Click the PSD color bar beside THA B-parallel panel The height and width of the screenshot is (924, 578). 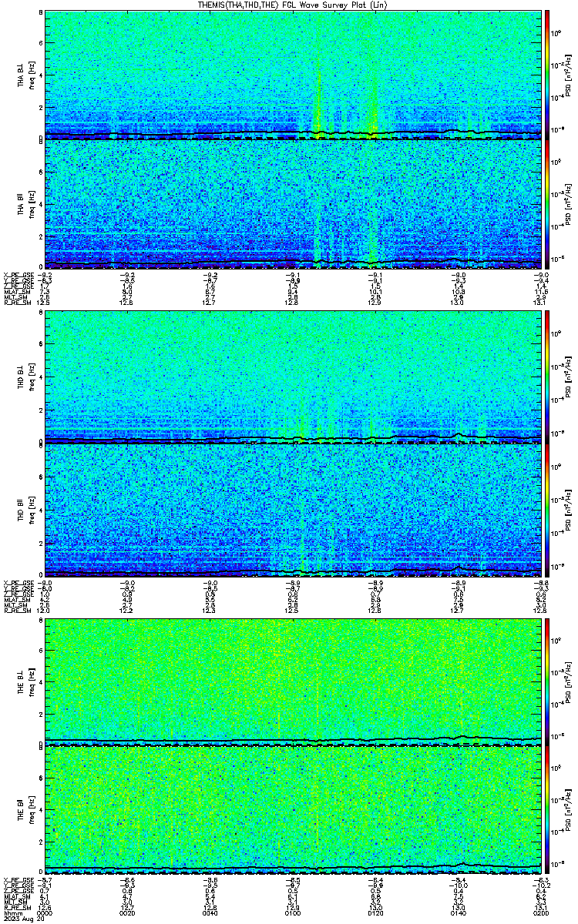pos(547,204)
